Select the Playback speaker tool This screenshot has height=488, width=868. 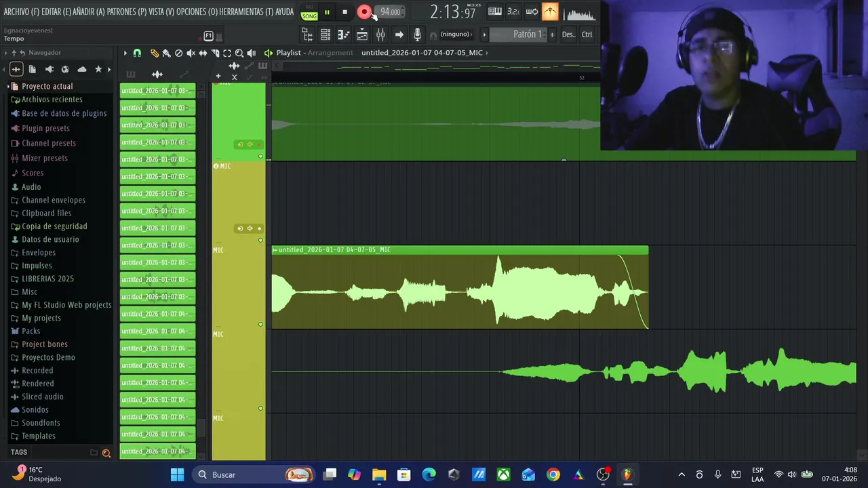tap(252, 53)
